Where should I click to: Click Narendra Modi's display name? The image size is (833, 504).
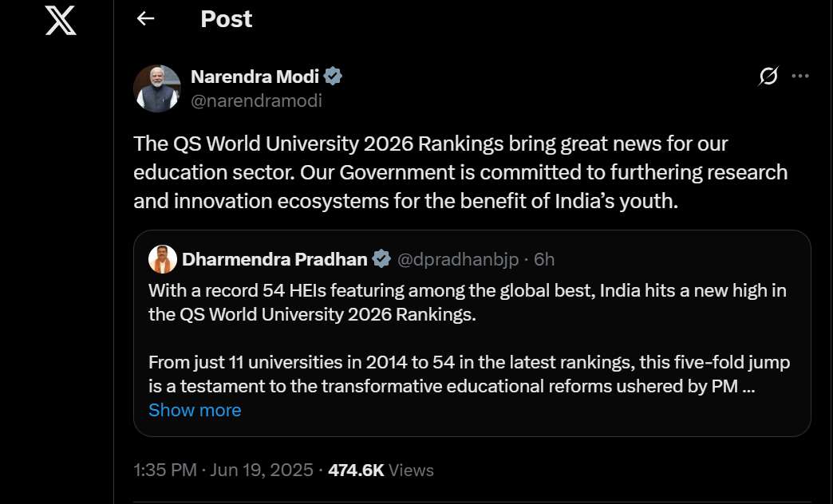click(255, 76)
